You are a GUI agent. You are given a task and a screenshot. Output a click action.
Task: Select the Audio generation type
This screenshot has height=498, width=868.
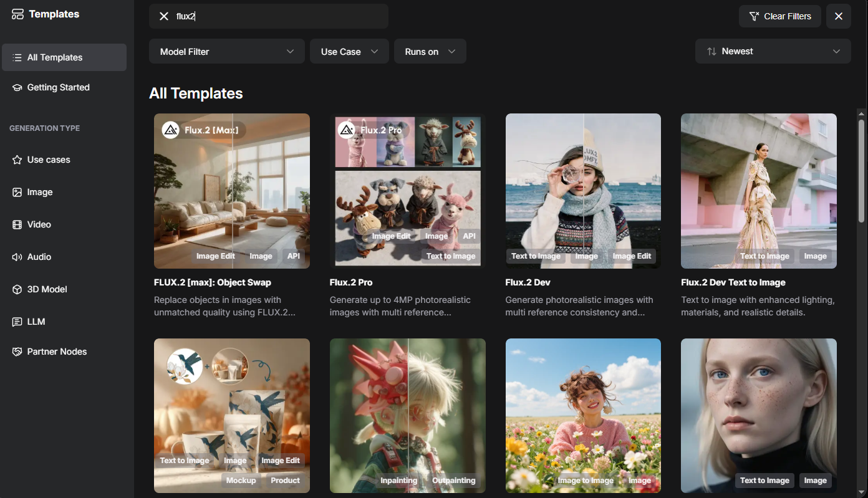[x=64, y=257]
